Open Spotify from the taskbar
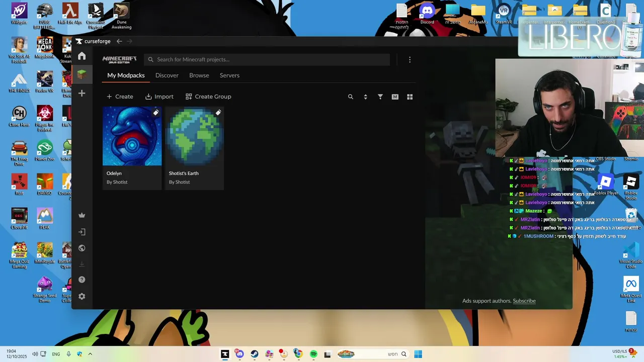This screenshot has height=362, width=644. (313, 354)
